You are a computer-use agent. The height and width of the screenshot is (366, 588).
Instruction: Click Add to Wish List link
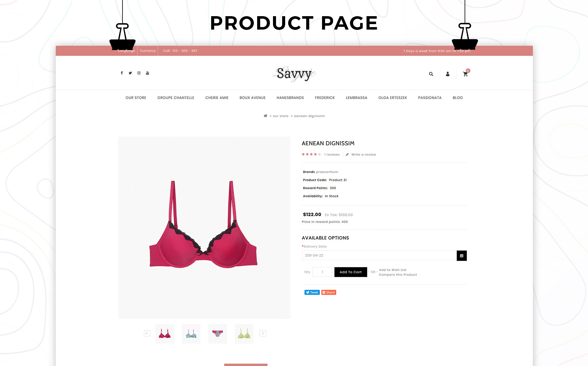393,270
